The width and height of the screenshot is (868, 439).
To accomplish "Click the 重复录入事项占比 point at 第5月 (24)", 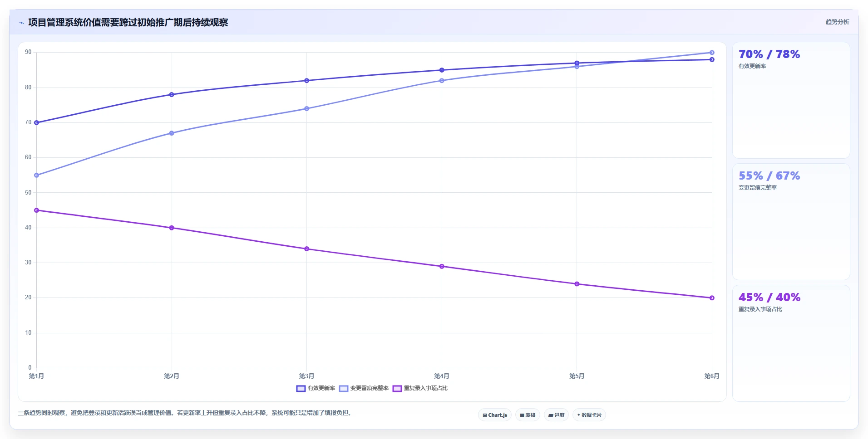I will pyautogui.click(x=577, y=284).
